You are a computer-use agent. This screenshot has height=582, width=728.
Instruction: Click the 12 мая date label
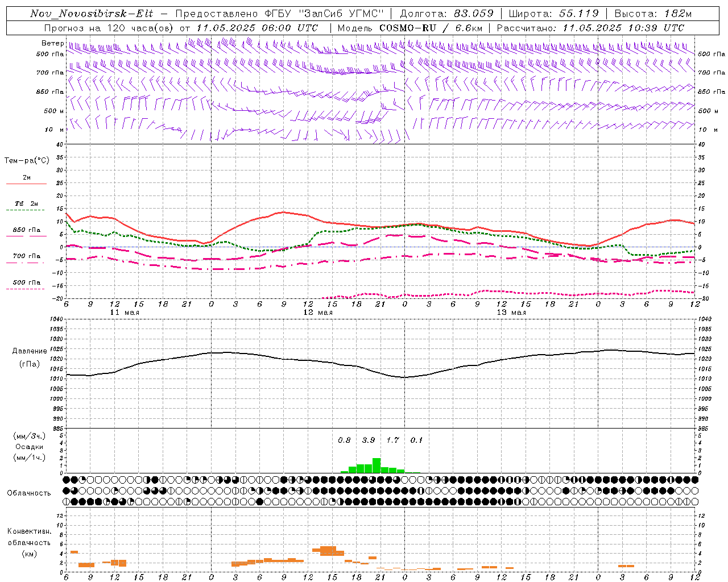point(318,313)
